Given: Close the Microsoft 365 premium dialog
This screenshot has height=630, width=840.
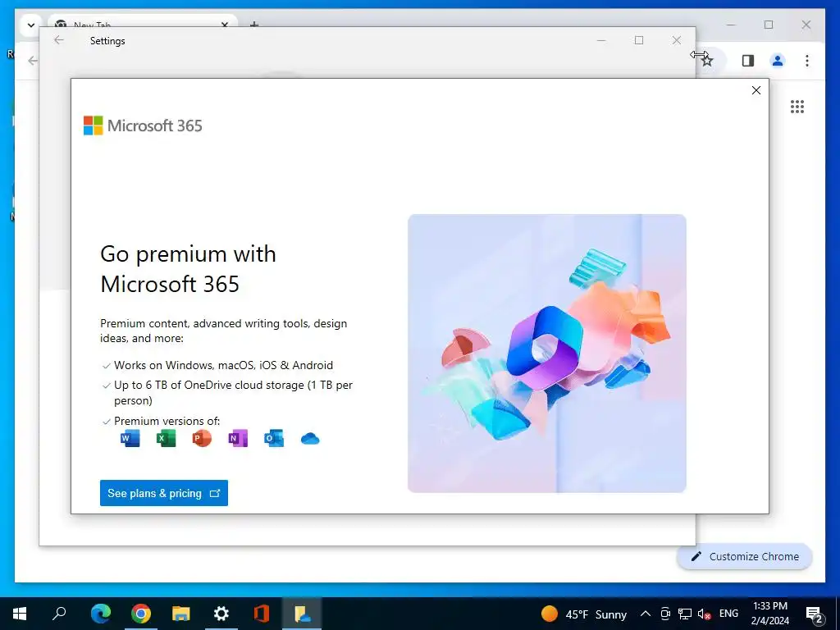Looking at the screenshot, I should tap(756, 90).
